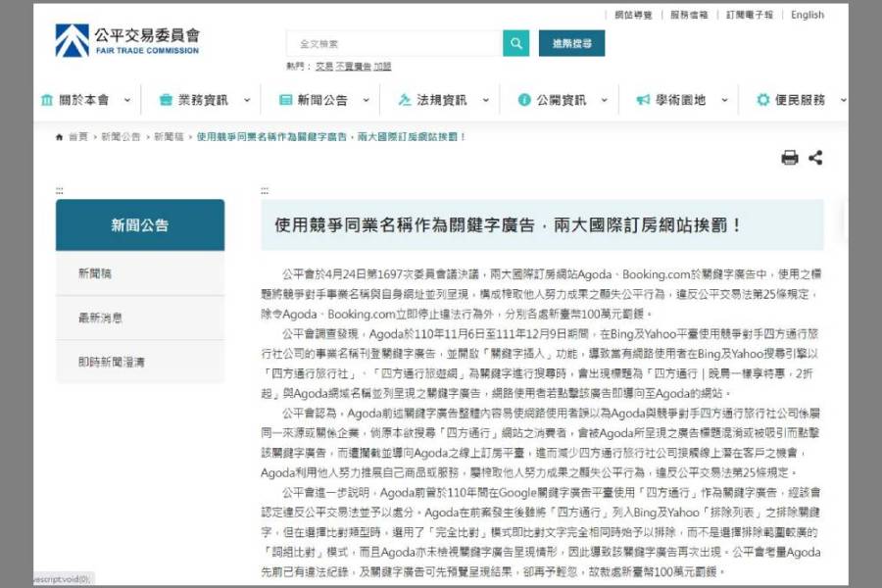
Task: Click the briefcase icon beside 業務資訊
Action: 166,100
